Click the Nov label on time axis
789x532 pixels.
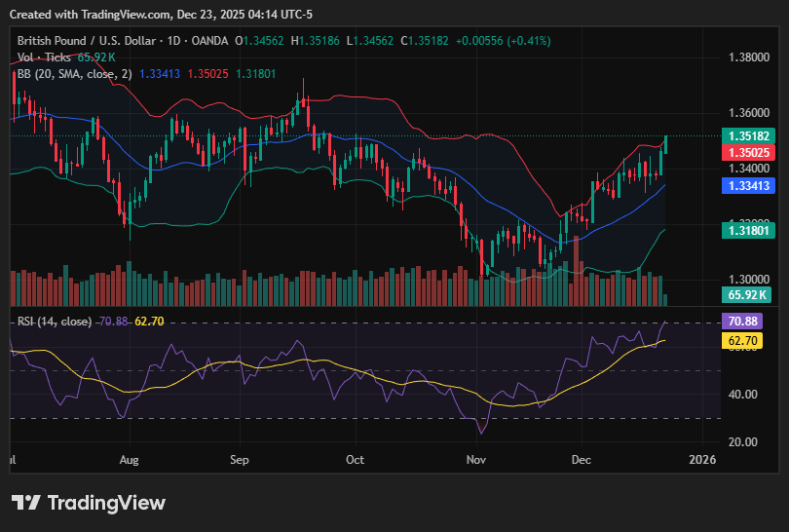point(476,459)
